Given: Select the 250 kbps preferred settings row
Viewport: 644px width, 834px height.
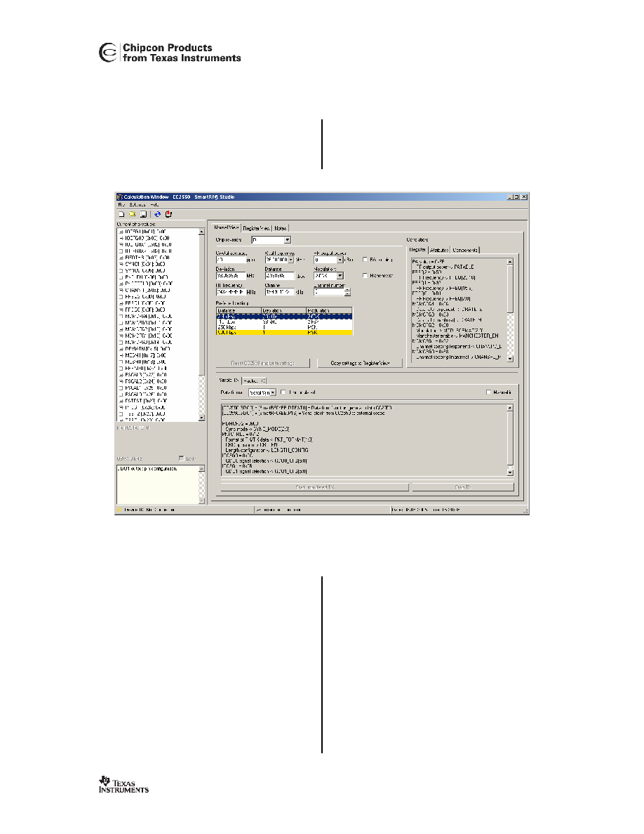Looking at the screenshot, I should 283,327.
